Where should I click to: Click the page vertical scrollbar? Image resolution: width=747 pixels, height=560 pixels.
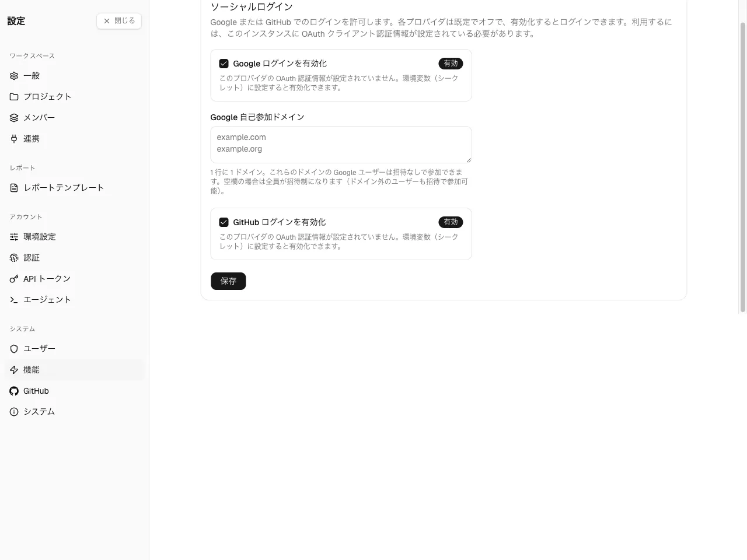743,167
